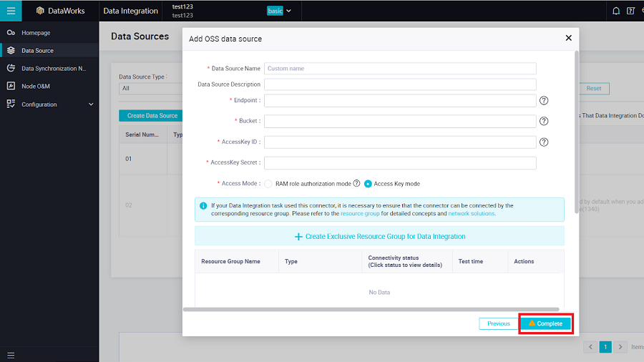Open the hamburger menu at top left
This screenshot has height=362, width=644.
tap(11, 11)
